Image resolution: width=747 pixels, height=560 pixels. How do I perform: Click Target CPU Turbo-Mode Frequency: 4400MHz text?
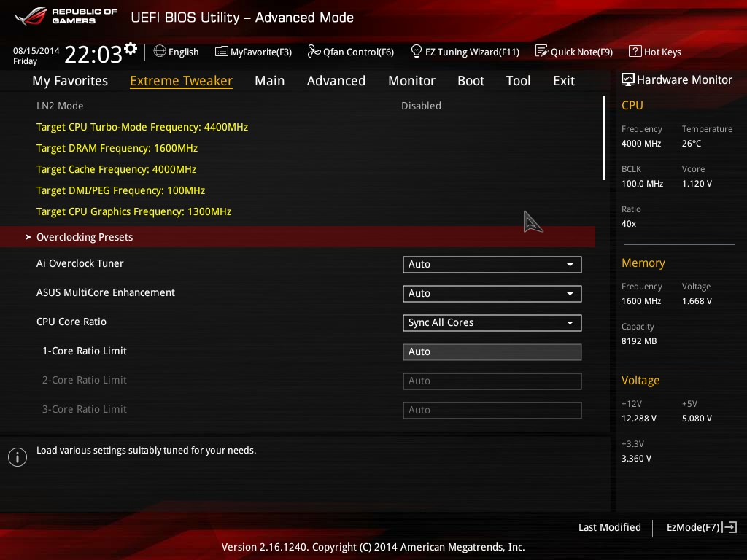pyautogui.click(x=142, y=127)
